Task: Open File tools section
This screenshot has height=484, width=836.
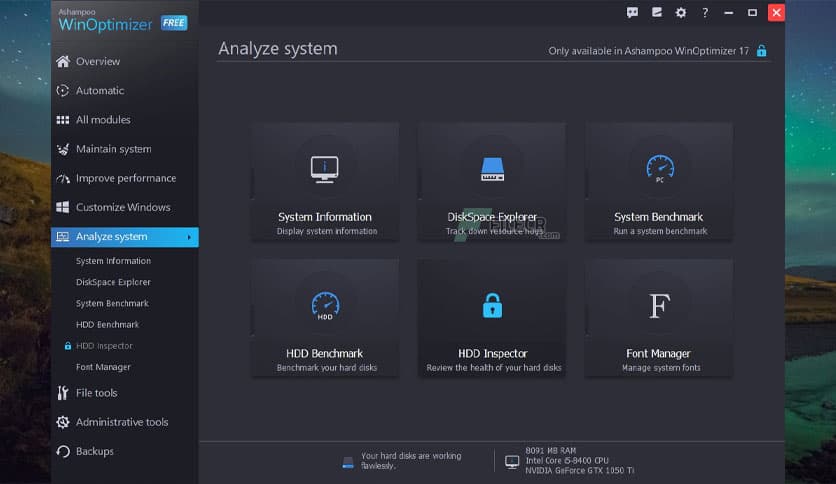Action: (97, 393)
